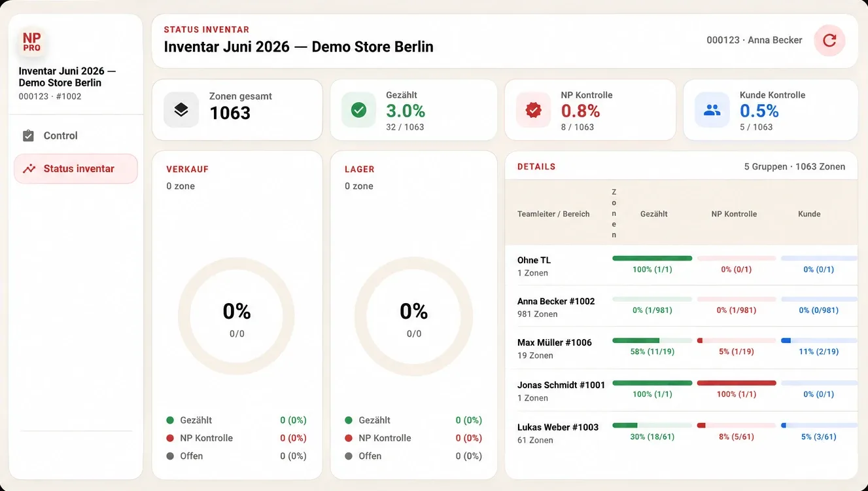Click the NP Kontrolle column header in Details
Viewport: 868px width, 491px height.
click(x=734, y=214)
